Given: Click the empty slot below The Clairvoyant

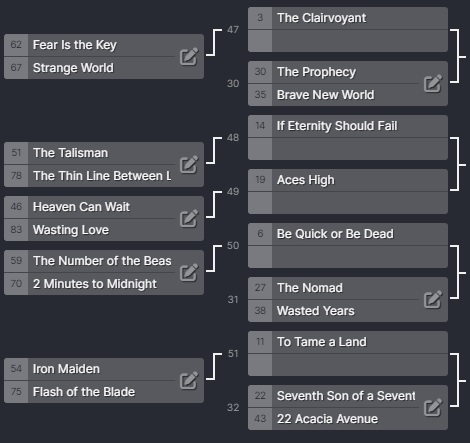Looking at the screenshot, I should point(348,41).
